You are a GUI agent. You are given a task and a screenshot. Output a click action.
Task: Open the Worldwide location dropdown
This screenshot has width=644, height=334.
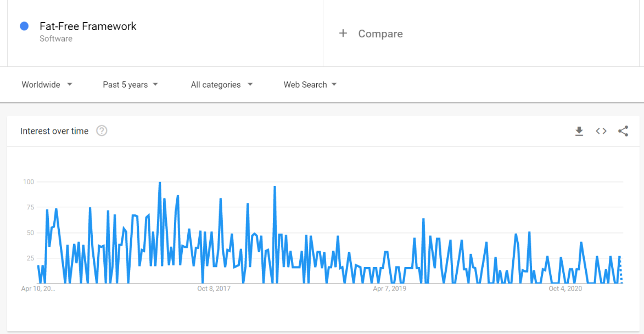47,84
